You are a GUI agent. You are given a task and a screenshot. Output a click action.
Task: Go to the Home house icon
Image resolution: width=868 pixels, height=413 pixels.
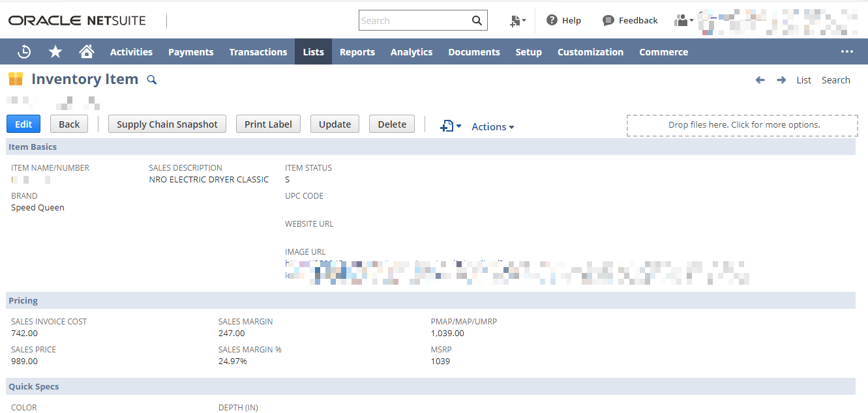86,51
